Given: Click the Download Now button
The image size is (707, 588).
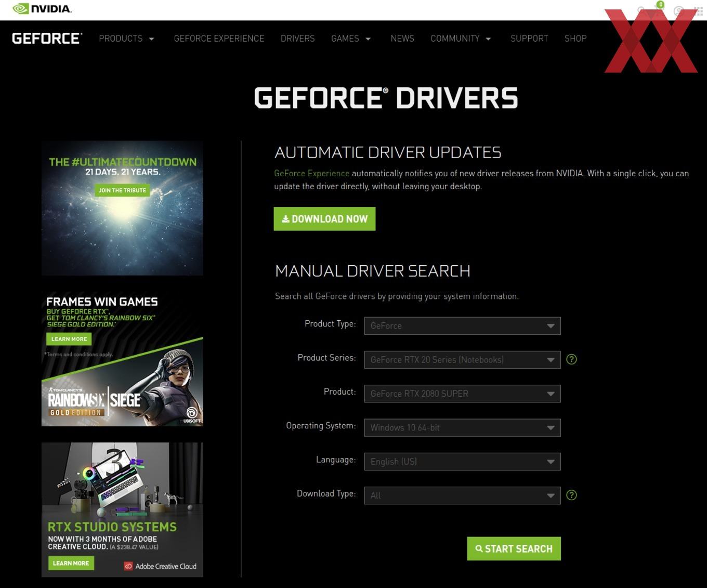Looking at the screenshot, I should 324,219.
